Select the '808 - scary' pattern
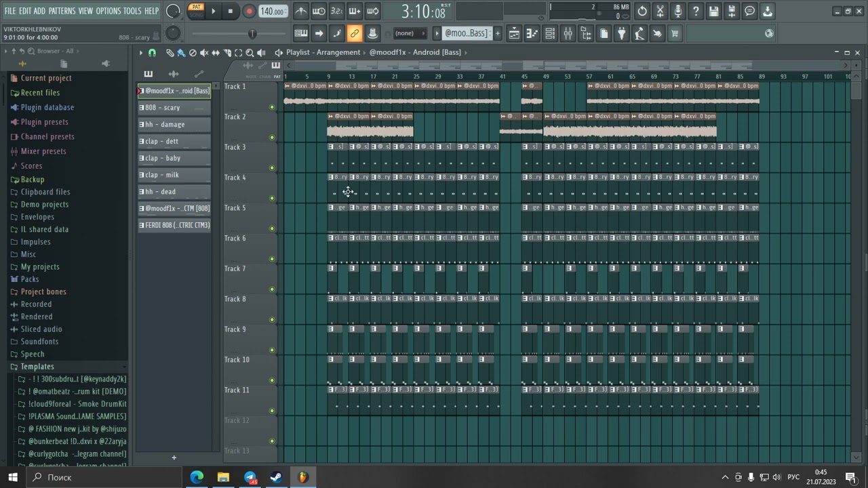868x488 pixels. coord(174,108)
